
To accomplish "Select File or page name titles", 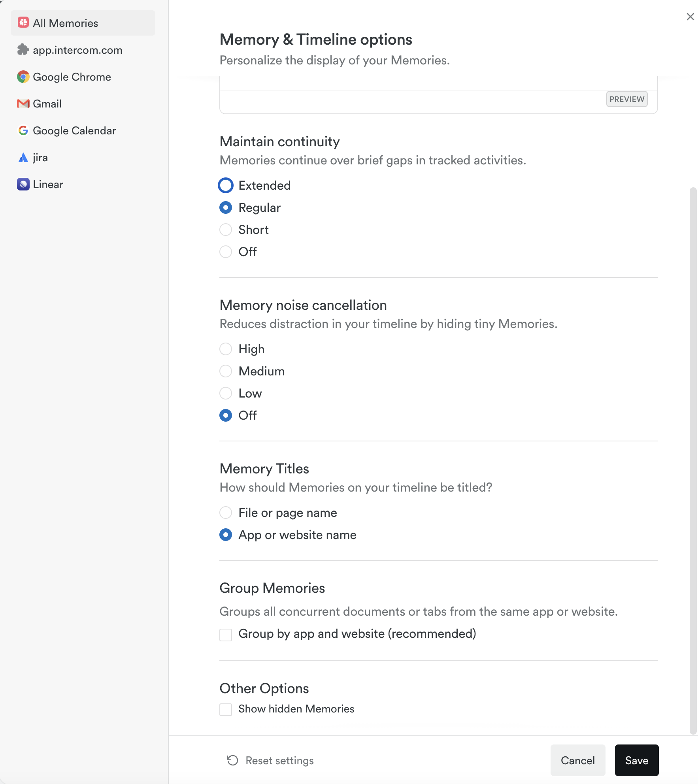I will (226, 513).
